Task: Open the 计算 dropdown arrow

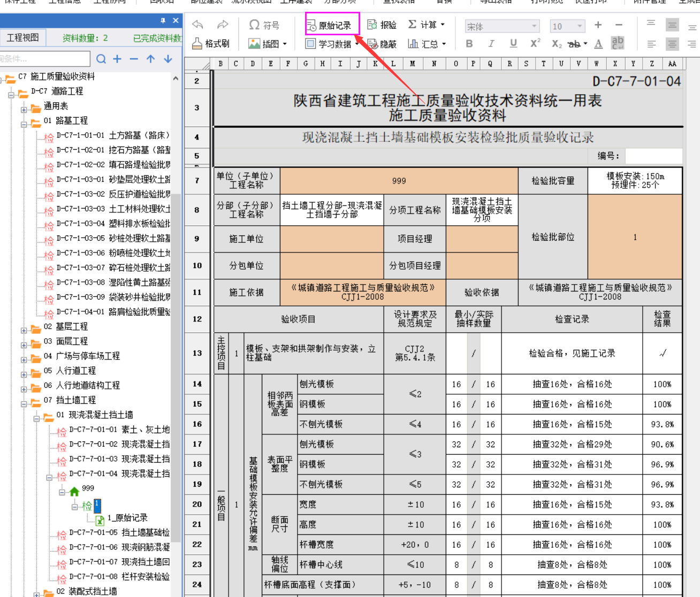Action: [x=443, y=25]
